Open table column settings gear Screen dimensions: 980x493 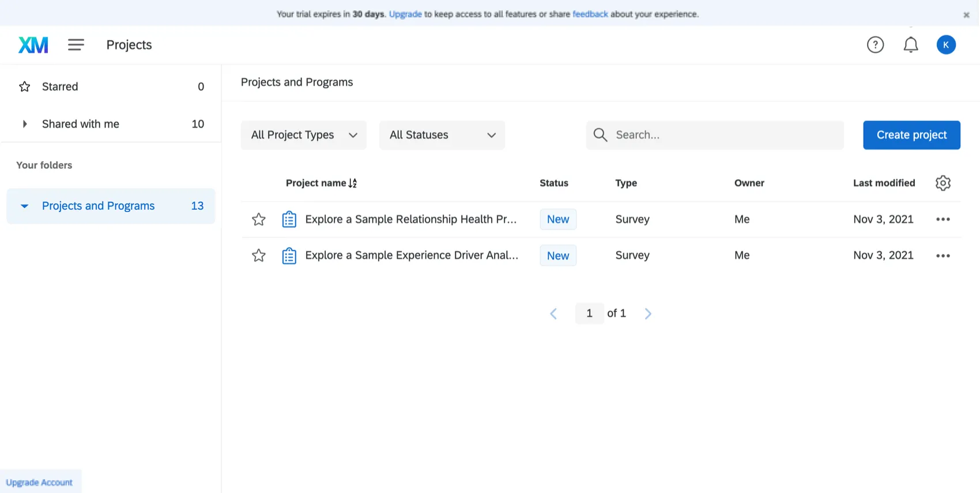coord(943,183)
